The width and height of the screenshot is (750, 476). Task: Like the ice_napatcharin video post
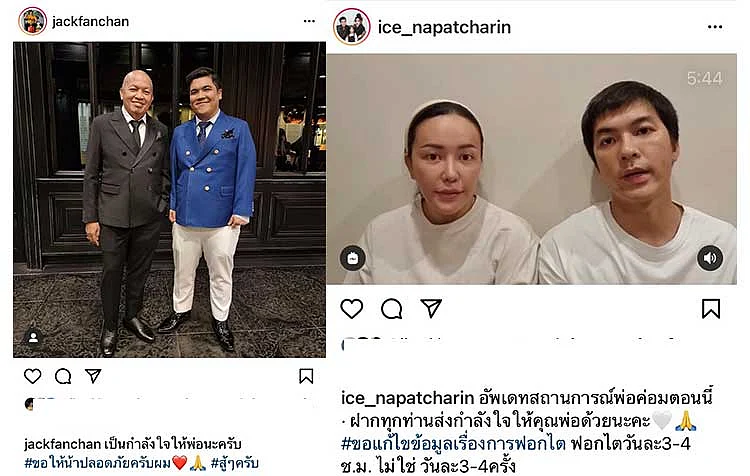[x=352, y=309]
